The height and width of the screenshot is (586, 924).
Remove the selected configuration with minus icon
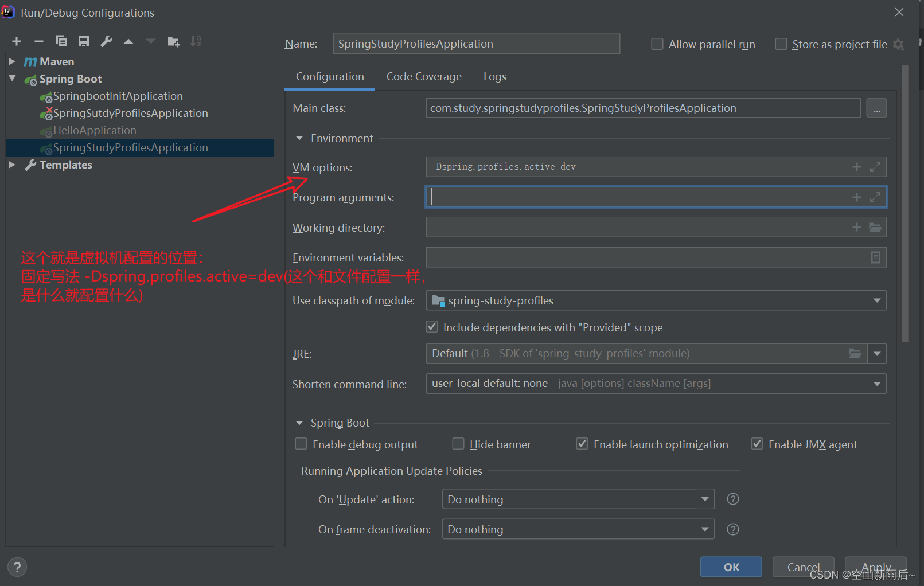coord(39,41)
